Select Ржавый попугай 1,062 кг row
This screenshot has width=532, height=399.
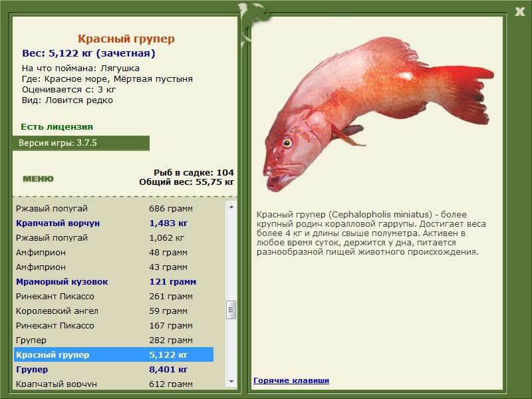pos(114,237)
